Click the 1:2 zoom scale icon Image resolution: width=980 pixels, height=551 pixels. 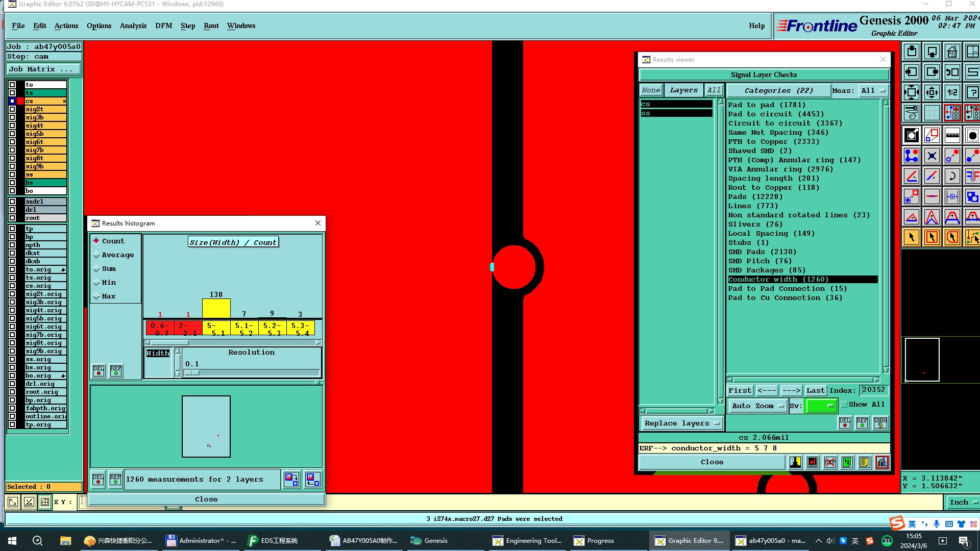952,93
